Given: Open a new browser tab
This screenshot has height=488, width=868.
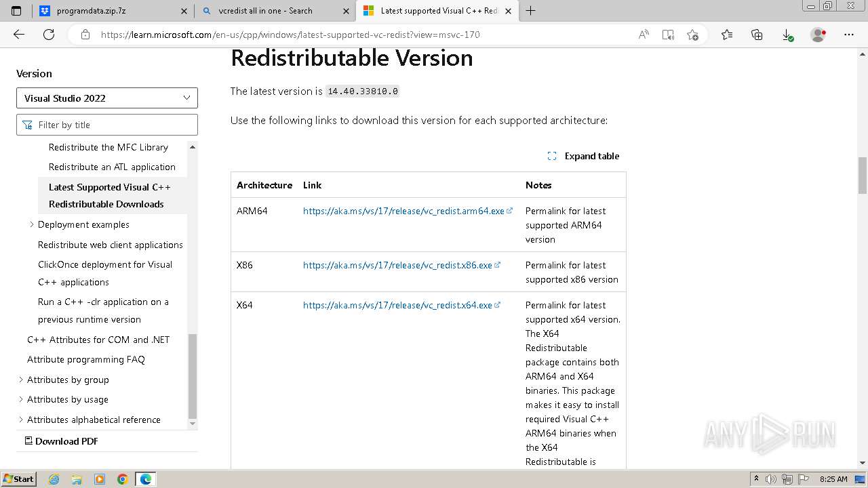Looking at the screenshot, I should (x=530, y=11).
